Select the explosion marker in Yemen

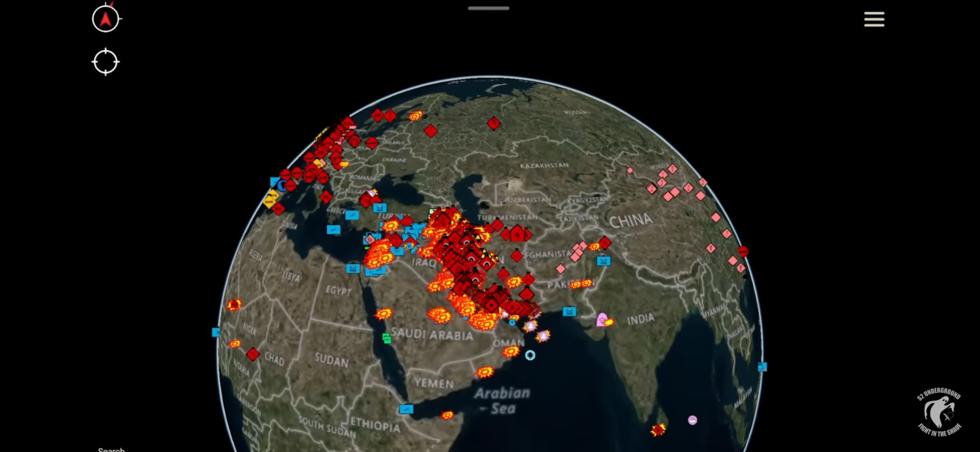(x=485, y=372)
